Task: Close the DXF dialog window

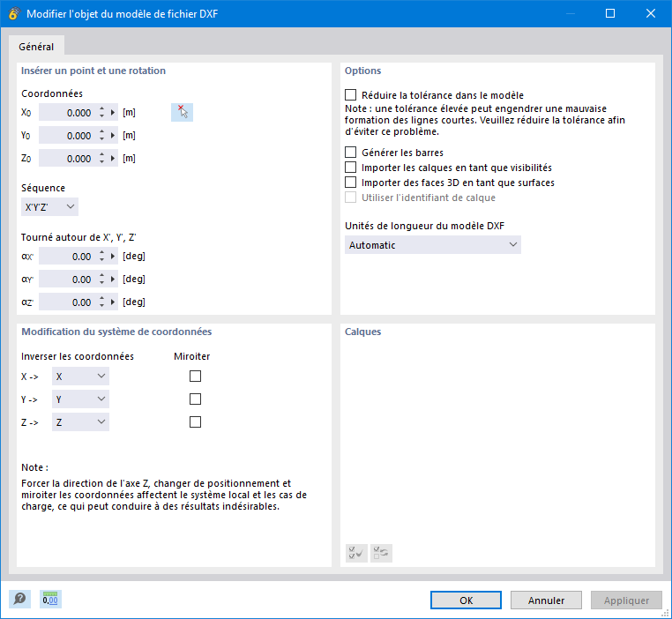Action: [651, 14]
